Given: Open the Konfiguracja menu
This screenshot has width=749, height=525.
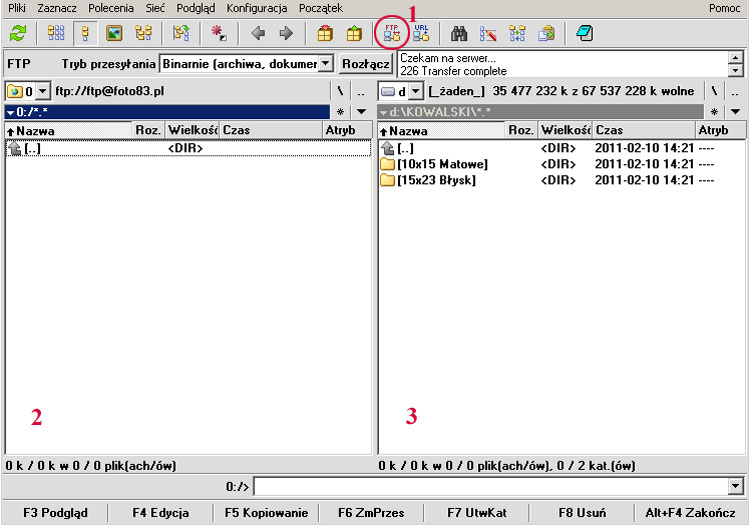Looking at the screenshot, I should point(257,8).
